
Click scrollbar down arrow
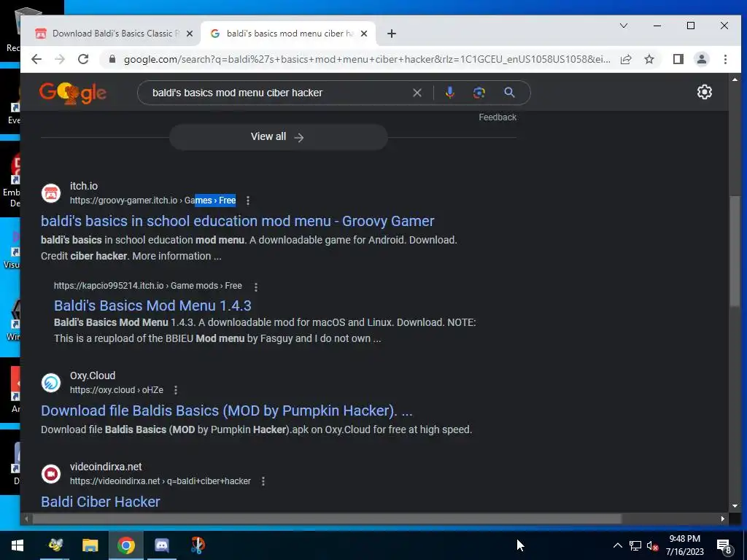pyautogui.click(x=734, y=506)
